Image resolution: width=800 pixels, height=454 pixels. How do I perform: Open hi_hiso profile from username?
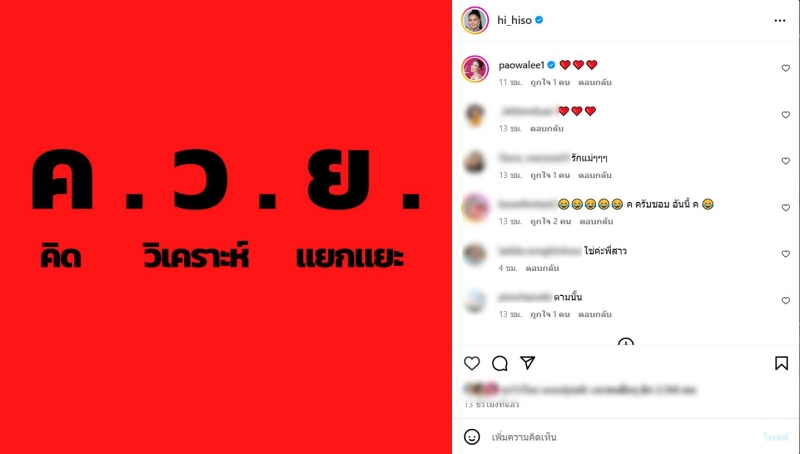pos(514,20)
